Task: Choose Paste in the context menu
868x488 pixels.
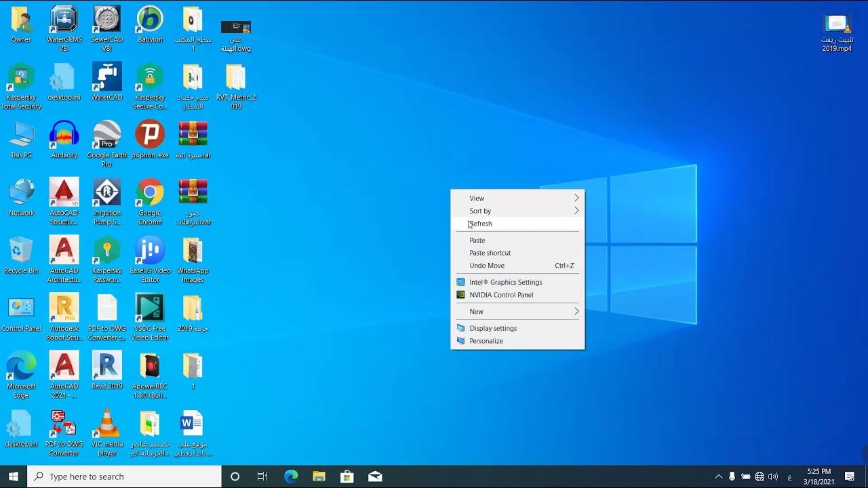Action: coord(517,240)
